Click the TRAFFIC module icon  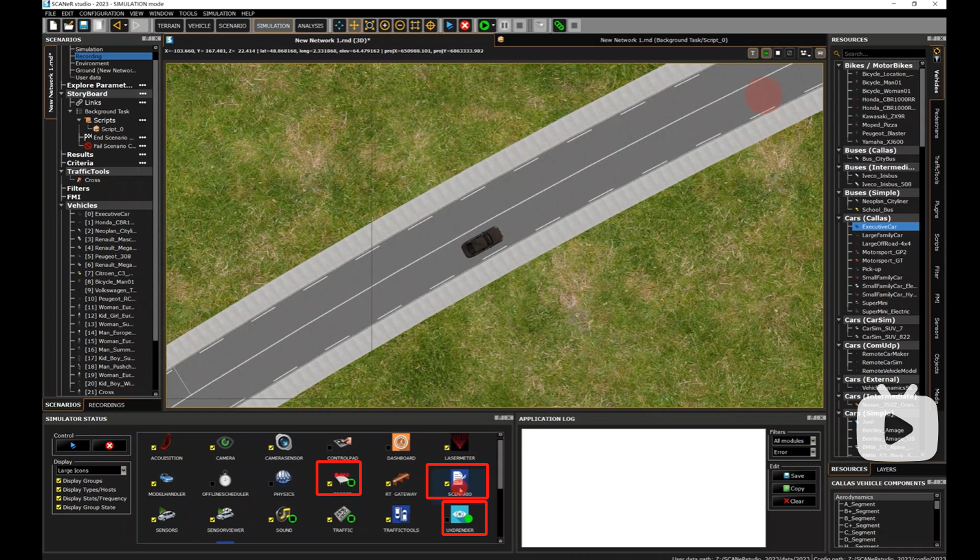[342, 515]
